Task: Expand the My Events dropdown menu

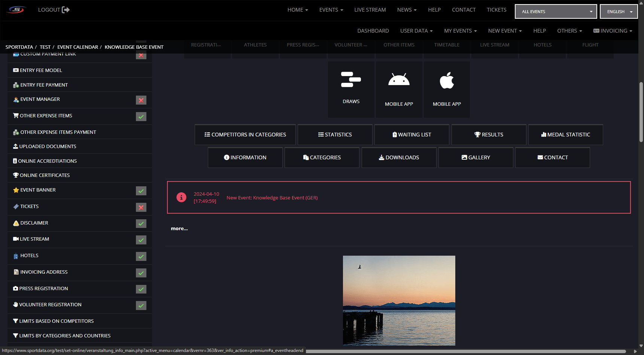Action: coord(460,31)
